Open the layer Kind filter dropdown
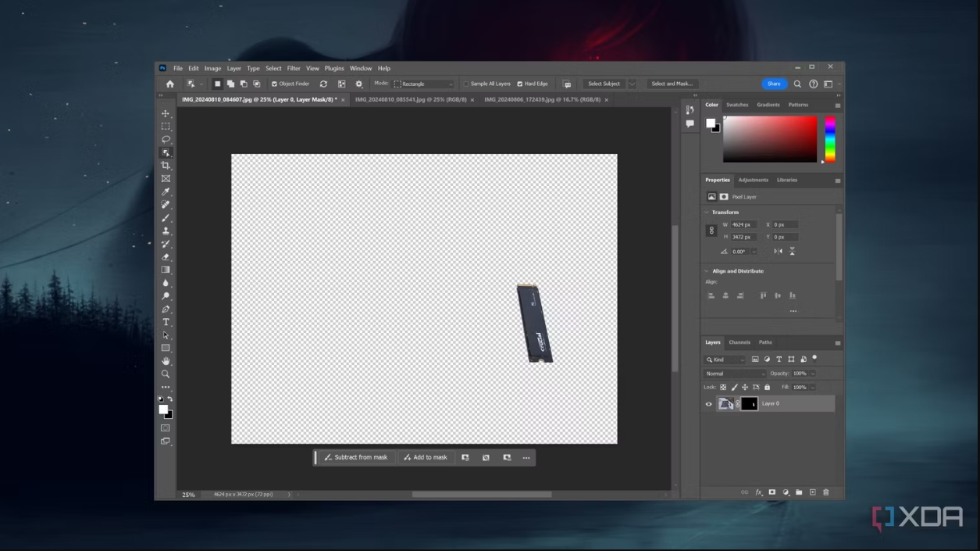 click(725, 360)
